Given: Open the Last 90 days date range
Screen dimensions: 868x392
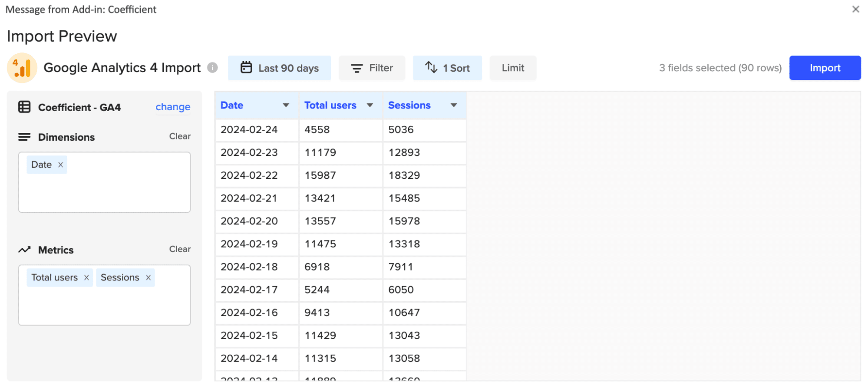Looking at the screenshot, I should tap(279, 68).
